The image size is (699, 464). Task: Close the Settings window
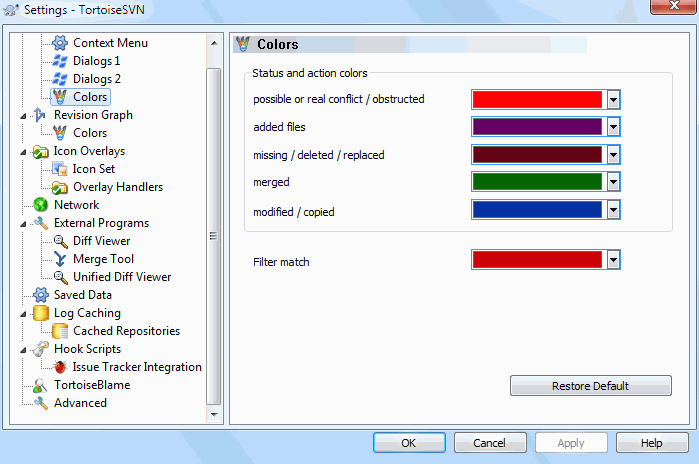674,6
